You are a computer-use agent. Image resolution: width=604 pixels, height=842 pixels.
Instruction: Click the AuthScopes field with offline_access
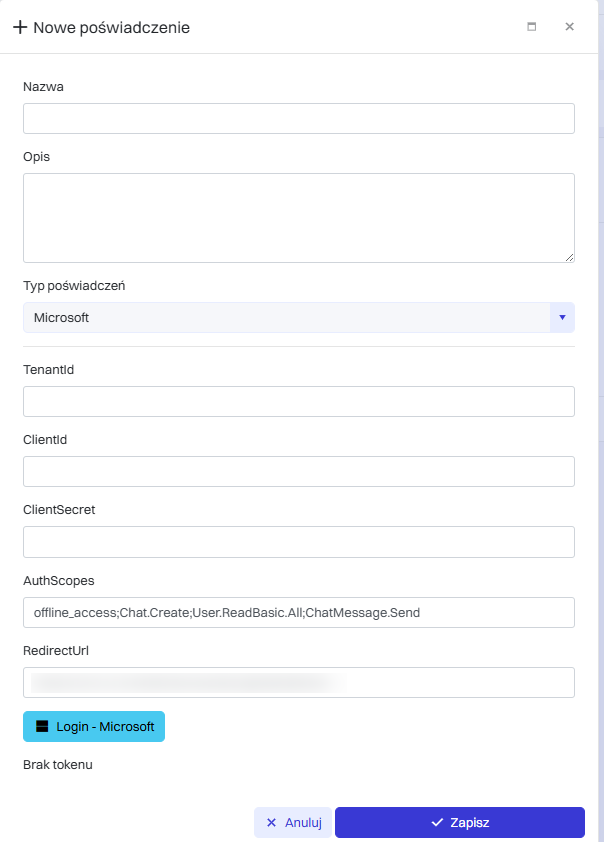tap(298, 612)
